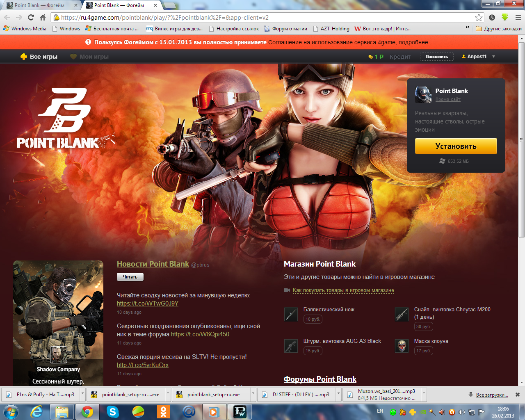Open the Бесплатная почта bookmark
Image resolution: width=525 pixels, height=420 pixels.
click(112, 29)
